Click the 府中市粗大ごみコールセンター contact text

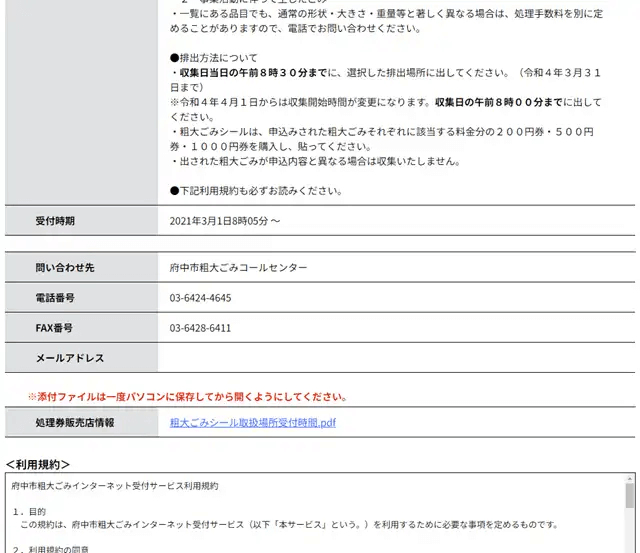point(238,268)
